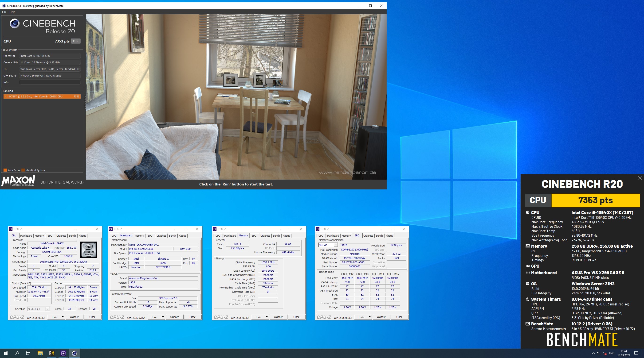This screenshot has width=644, height=358.
Task: Open notification center icon
Action: click(636, 353)
